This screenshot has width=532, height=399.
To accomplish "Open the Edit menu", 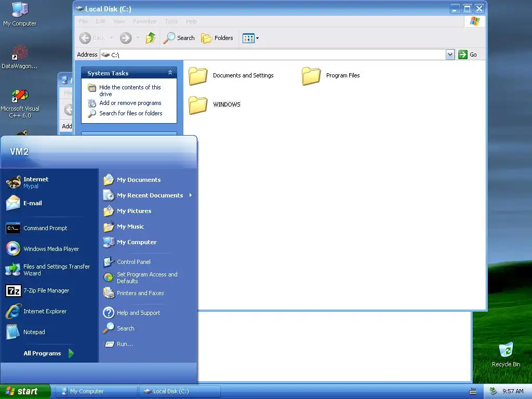I will (100, 21).
